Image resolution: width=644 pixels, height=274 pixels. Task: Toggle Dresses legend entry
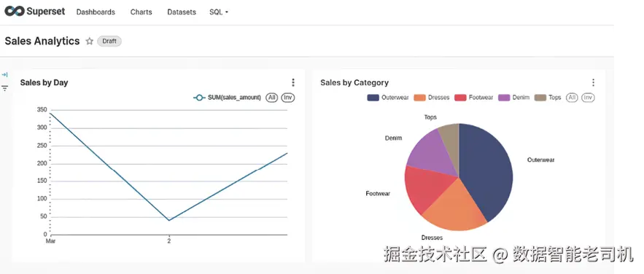pos(431,98)
